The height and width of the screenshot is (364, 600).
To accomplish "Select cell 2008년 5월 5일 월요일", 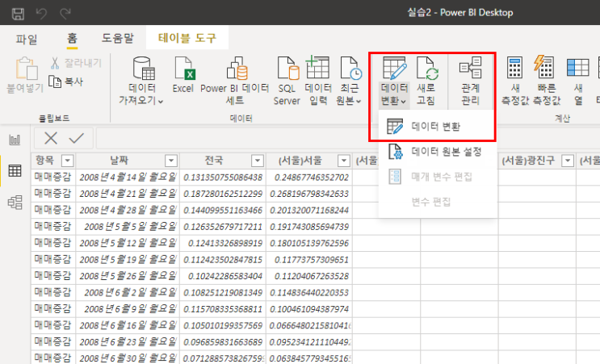I will point(128,227).
